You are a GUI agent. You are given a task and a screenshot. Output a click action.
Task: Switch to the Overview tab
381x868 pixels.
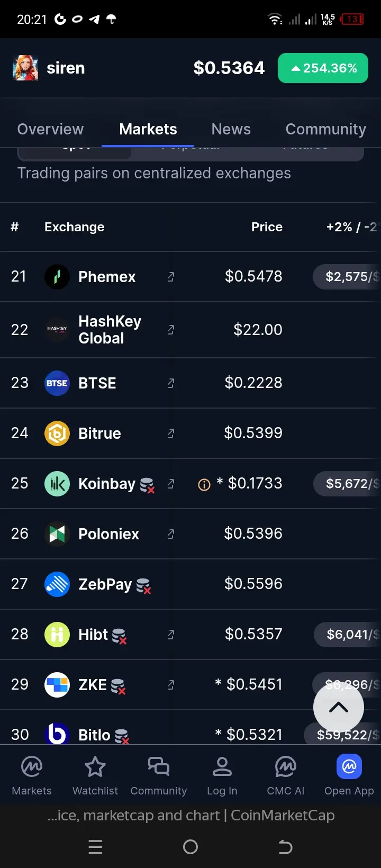[50, 129]
